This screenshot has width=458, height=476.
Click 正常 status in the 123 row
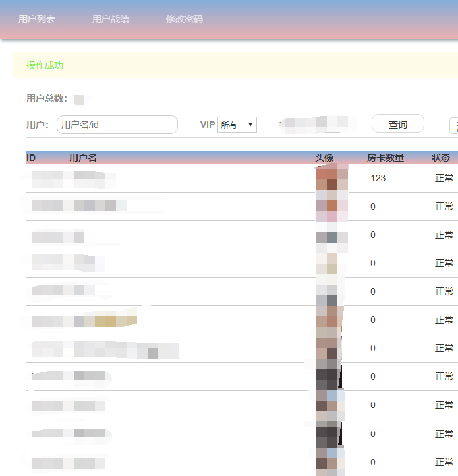(x=444, y=178)
